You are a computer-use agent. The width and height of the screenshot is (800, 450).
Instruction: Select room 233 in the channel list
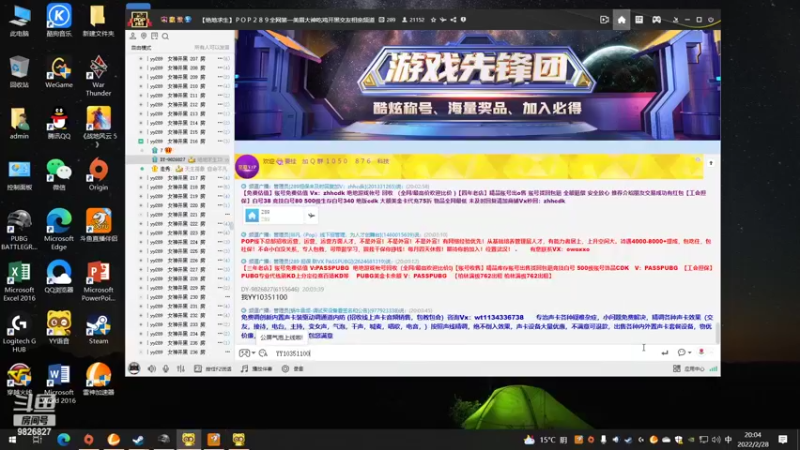point(179,324)
